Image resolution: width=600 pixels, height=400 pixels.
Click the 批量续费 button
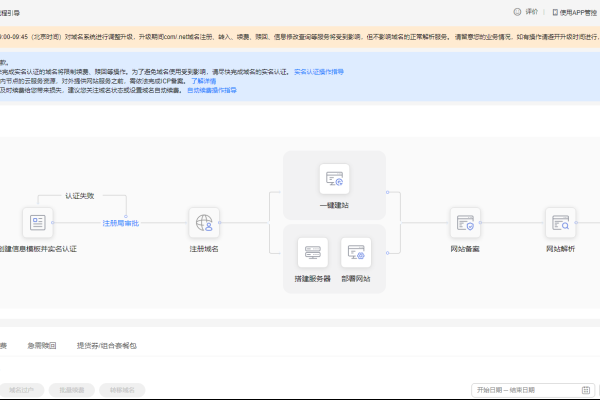[72, 390]
